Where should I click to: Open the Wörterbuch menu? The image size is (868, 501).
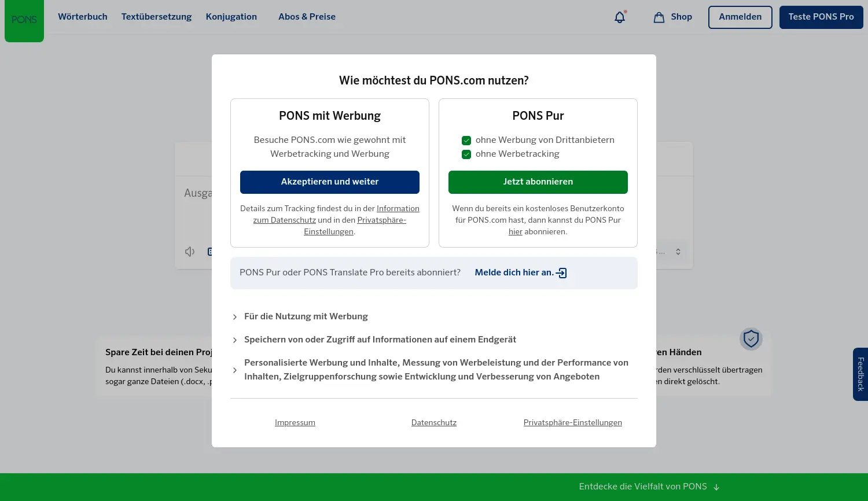[83, 17]
